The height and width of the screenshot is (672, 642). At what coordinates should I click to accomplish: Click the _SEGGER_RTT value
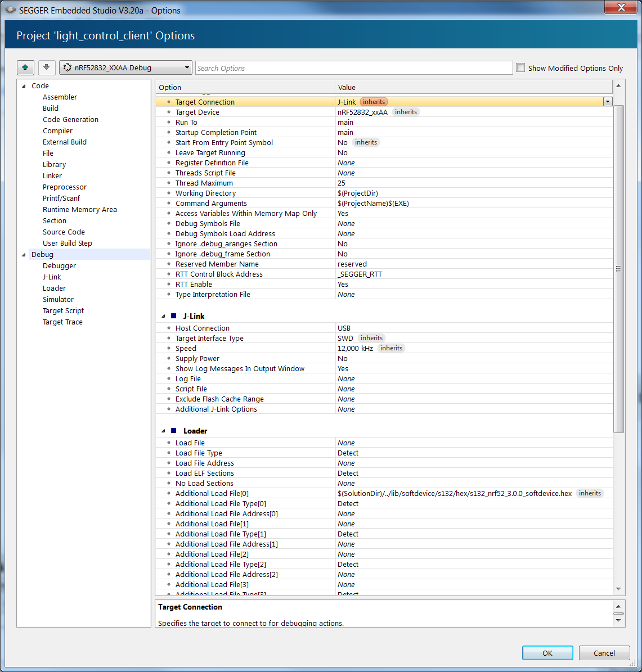point(360,274)
